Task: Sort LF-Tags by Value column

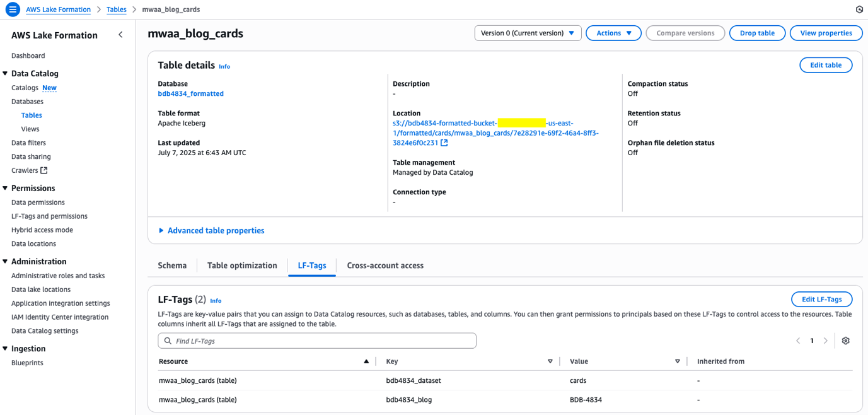Action: coord(678,361)
